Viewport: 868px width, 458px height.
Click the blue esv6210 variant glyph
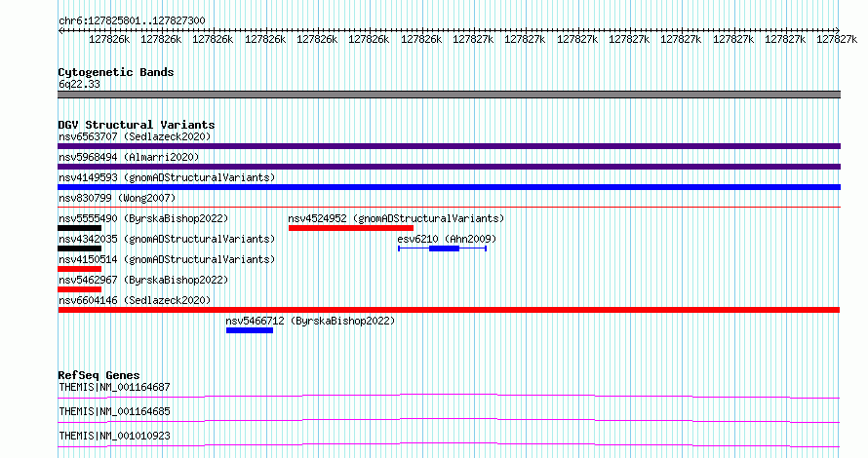[x=443, y=248]
